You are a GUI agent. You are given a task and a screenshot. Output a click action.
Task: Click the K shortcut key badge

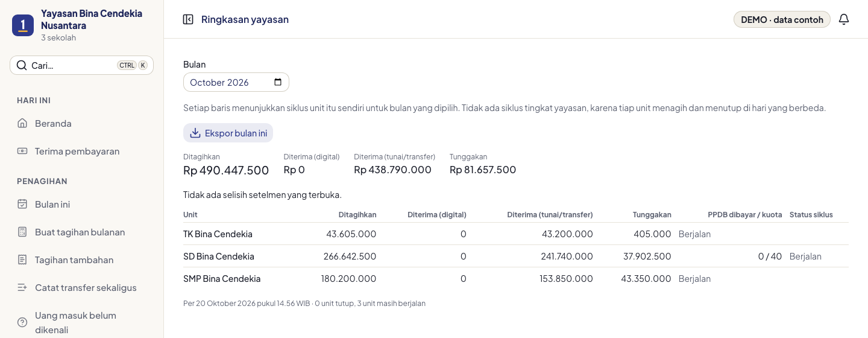pyautogui.click(x=143, y=65)
